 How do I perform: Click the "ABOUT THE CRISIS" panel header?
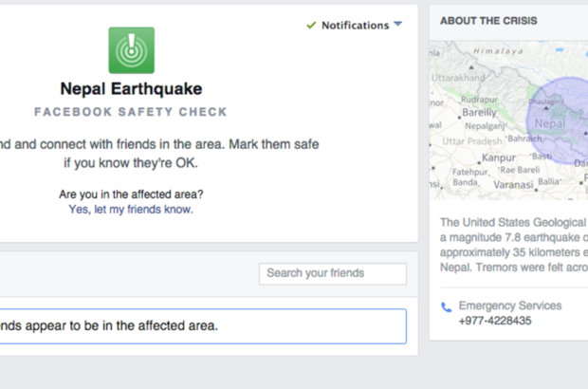(488, 21)
